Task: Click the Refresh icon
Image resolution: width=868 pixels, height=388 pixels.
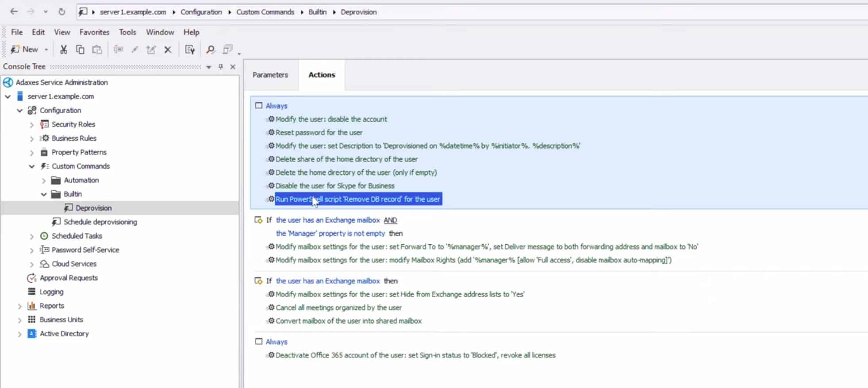Action: pos(61,12)
